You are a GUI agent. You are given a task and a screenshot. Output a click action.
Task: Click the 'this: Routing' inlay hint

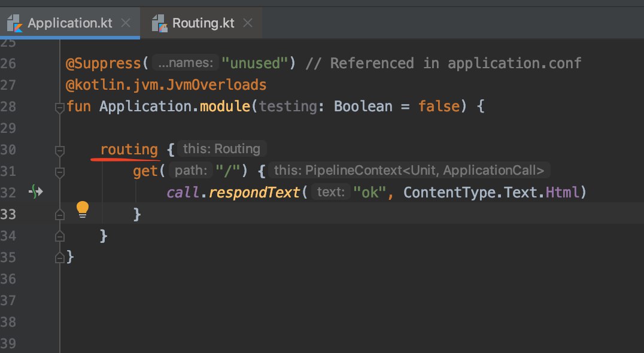point(222,148)
